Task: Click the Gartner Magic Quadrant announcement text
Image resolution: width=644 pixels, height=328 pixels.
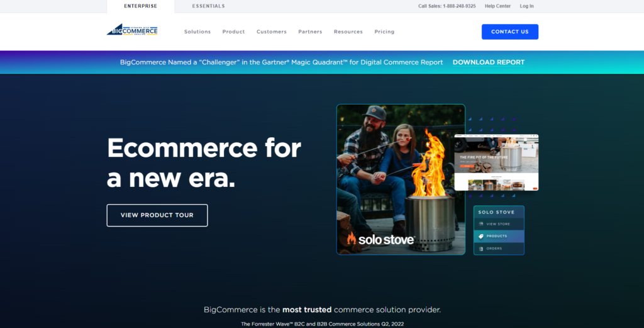Action: point(281,62)
